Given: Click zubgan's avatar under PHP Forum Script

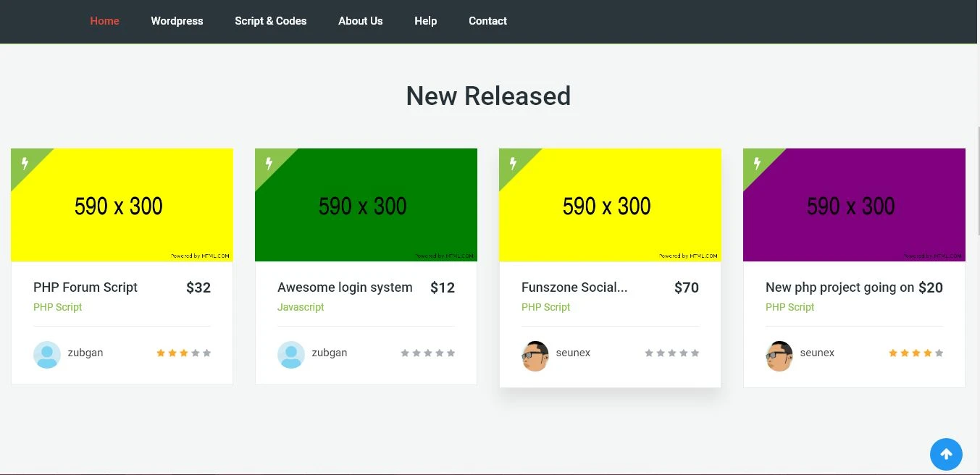Looking at the screenshot, I should click(47, 354).
